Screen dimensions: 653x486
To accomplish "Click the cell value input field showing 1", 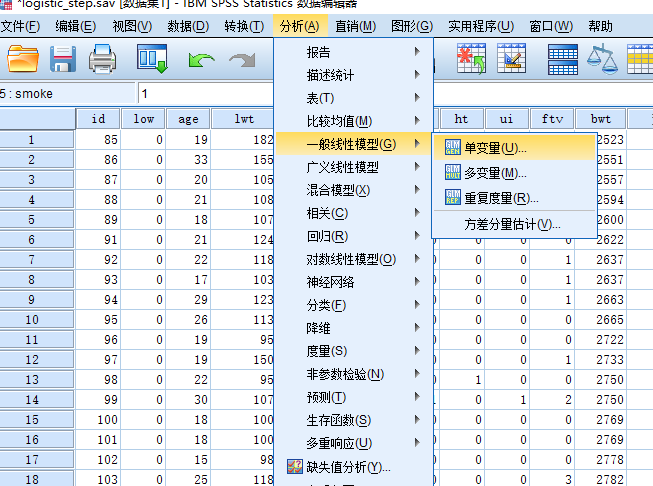I will click(206, 93).
